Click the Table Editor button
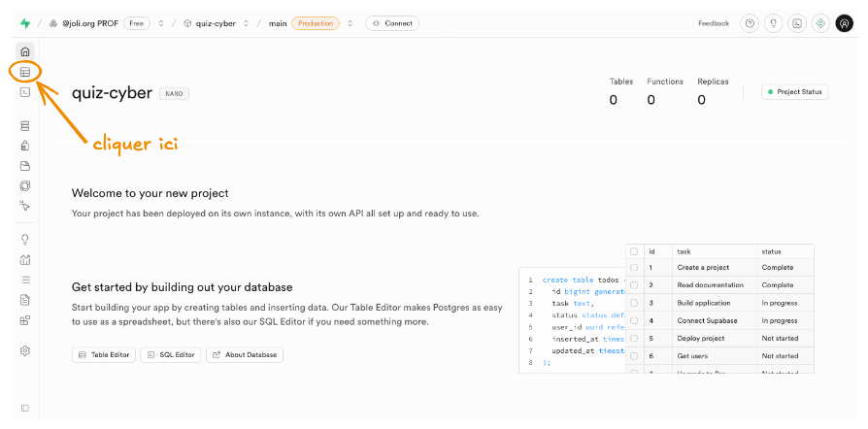This screenshot has width=868, height=429. (x=104, y=355)
